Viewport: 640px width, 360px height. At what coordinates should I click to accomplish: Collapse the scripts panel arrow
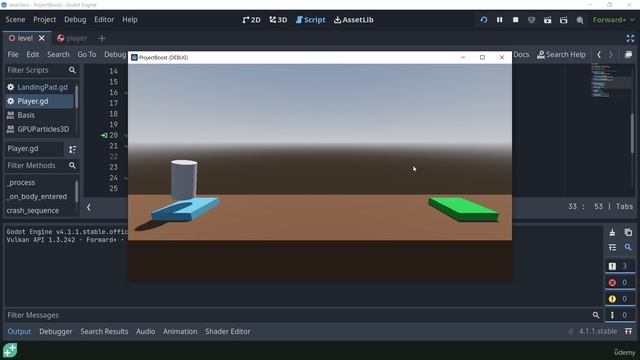[89, 207]
